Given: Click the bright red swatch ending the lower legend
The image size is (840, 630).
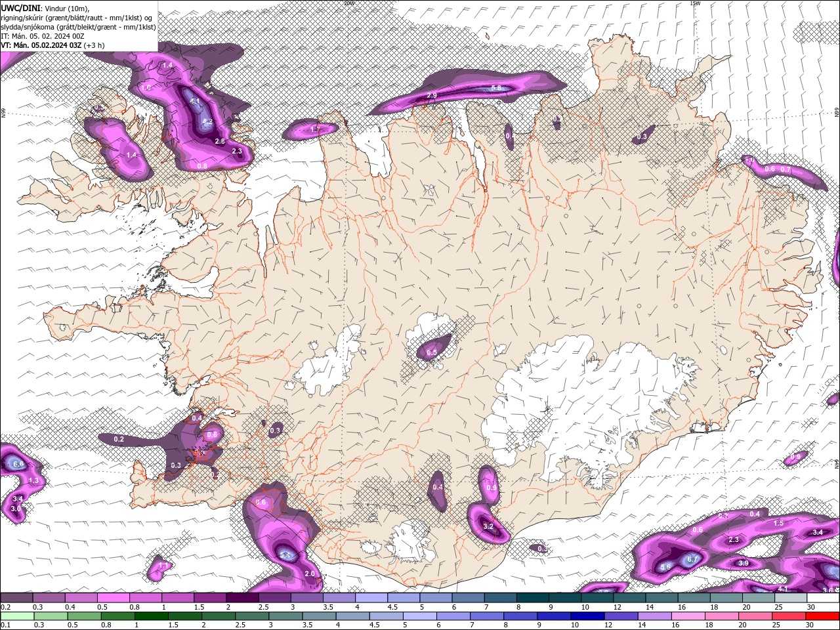Looking at the screenshot, I should [x=823, y=616].
